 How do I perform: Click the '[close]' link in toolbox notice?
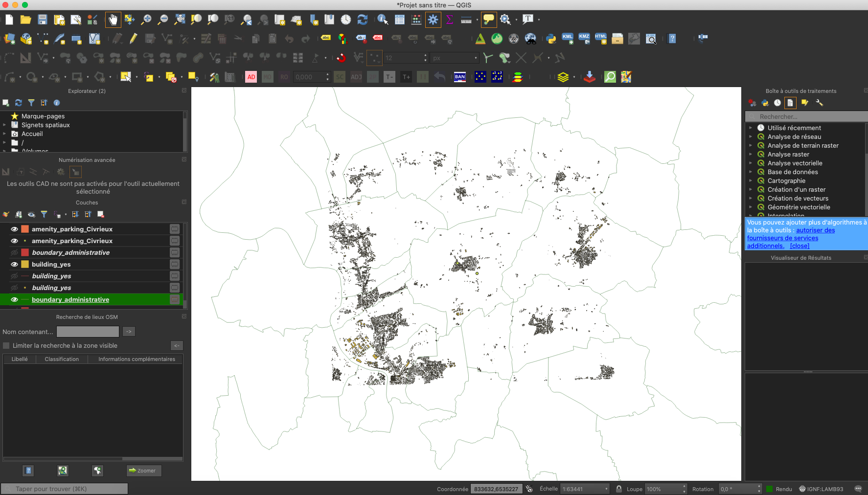[799, 246]
